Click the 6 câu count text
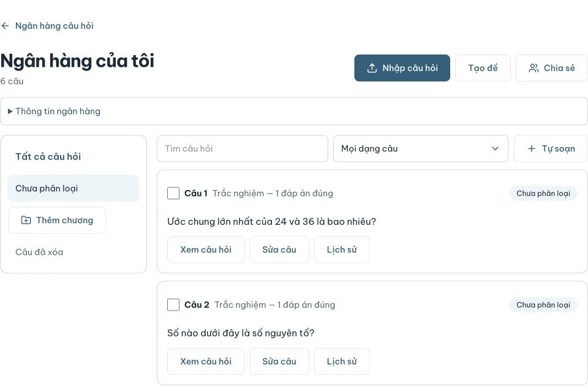 tap(12, 81)
